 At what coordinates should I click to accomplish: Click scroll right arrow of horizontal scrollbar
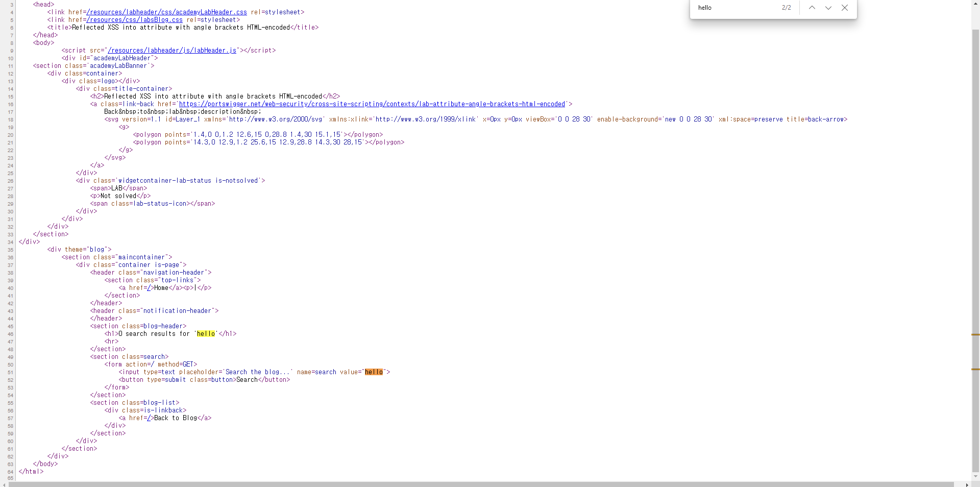tap(967, 484)
